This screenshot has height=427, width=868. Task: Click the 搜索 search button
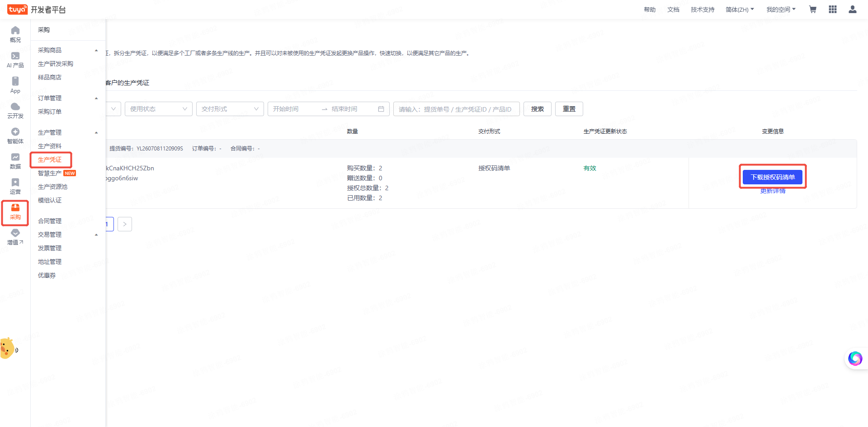tap(538, 109)
